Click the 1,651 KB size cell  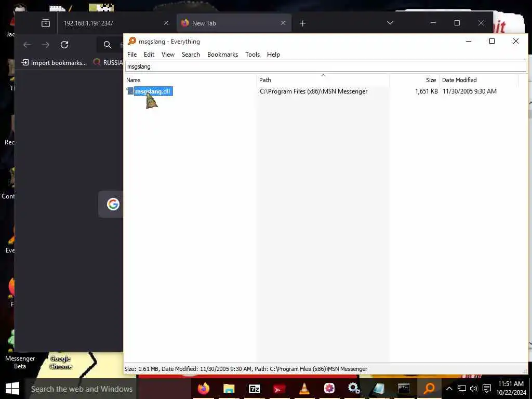426,91
